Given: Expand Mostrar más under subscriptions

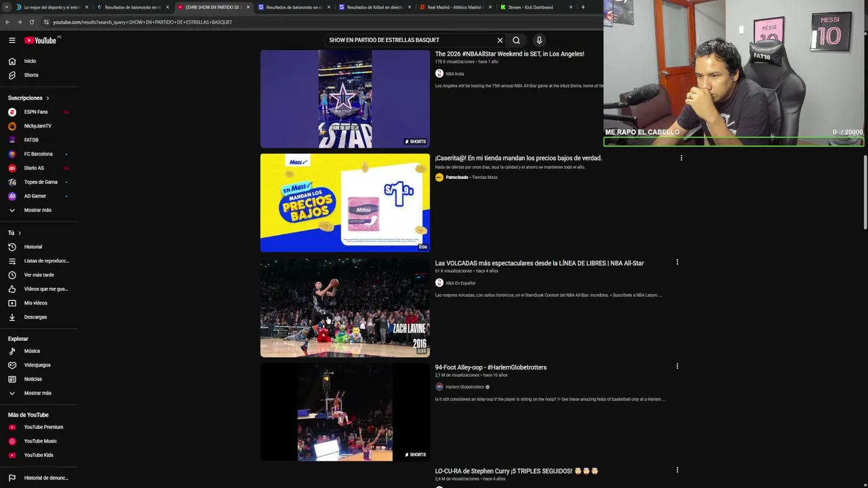Looking at the screenshot, I should pyautogui.click(x=39, y=210).
